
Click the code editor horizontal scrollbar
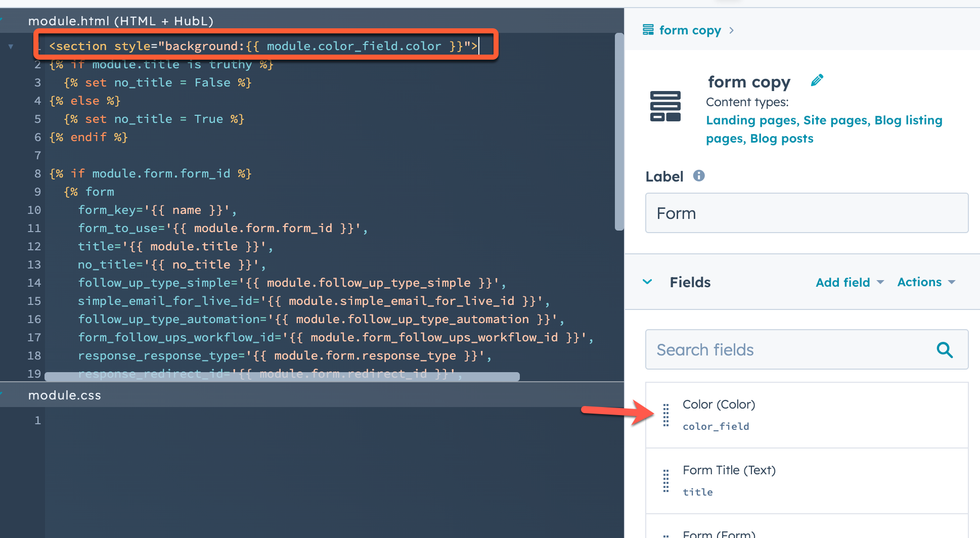tap(282, 377)
